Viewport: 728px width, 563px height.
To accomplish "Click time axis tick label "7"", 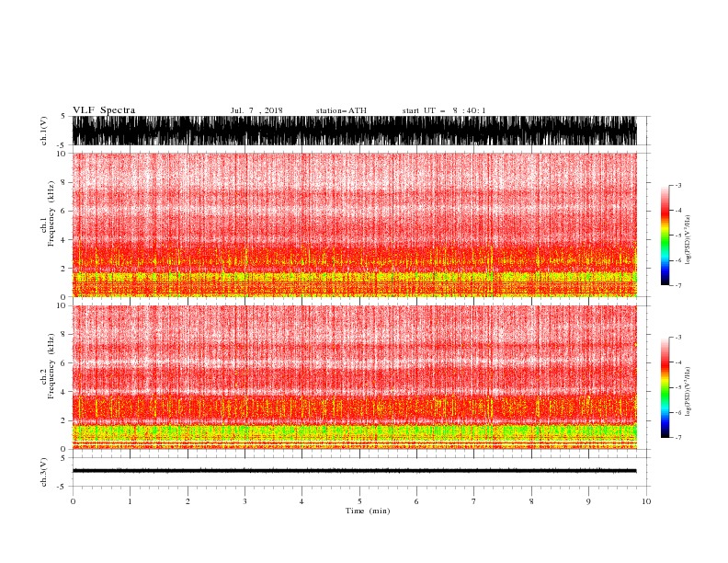I will pos(474,501).
